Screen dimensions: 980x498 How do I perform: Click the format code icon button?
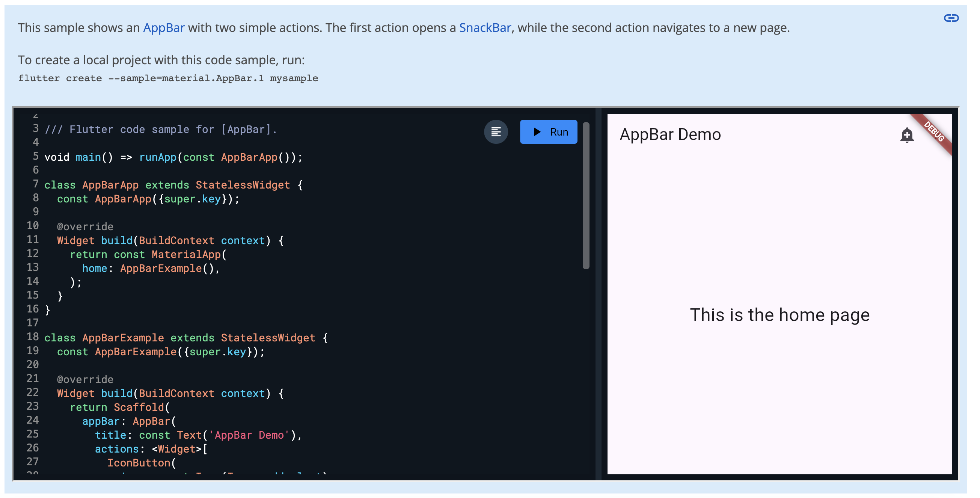coord(496,132)
